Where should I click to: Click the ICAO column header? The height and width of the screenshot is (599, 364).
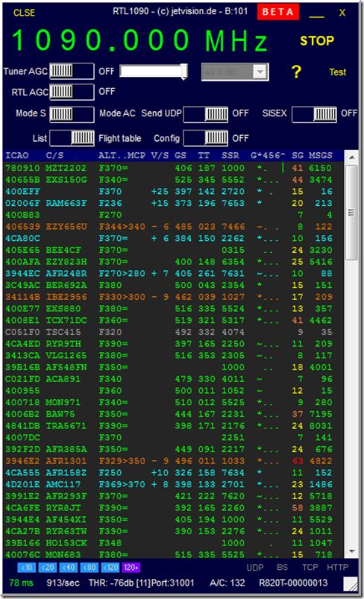click(17, 155)
